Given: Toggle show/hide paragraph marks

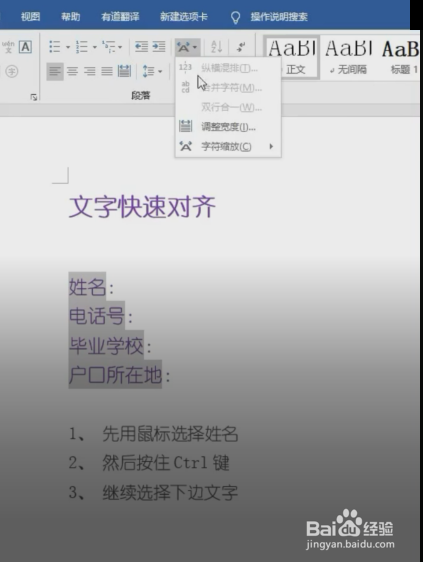Looking at the screenshot, I should pyautogui.click(x=241, y=47).
